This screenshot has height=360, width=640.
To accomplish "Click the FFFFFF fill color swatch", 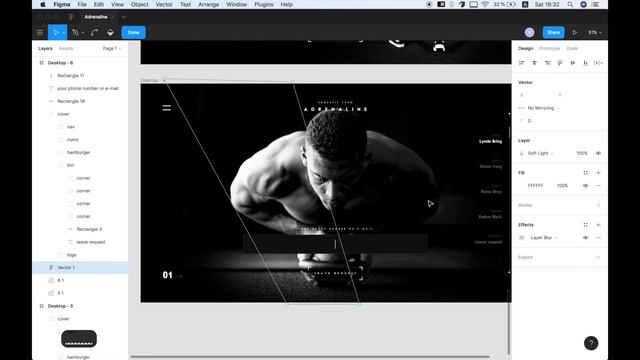I will pyautogui.click(x=522, y=186).
